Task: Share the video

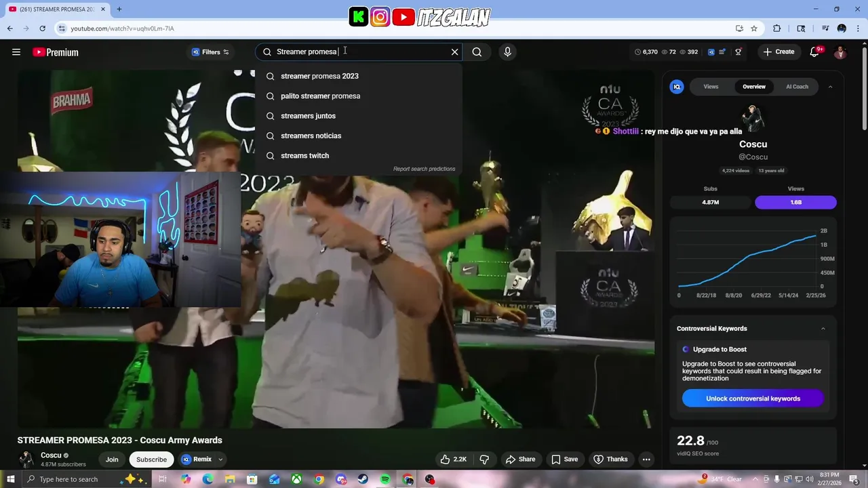Action: coord(520,460)
